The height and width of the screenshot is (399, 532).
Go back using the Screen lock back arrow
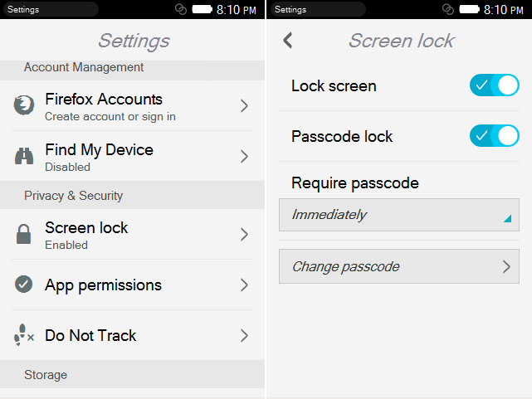click(x=288, y=41)
